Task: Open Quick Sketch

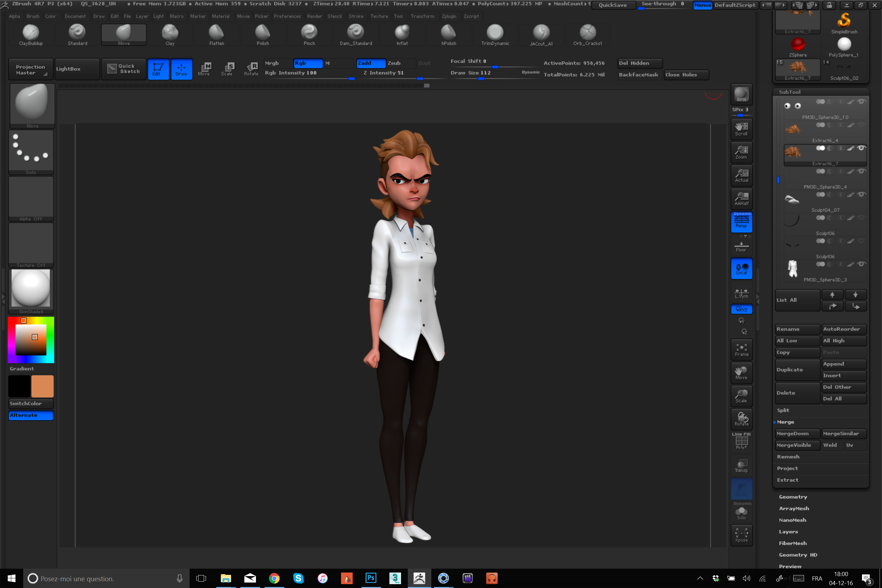Action: (123, 69)
